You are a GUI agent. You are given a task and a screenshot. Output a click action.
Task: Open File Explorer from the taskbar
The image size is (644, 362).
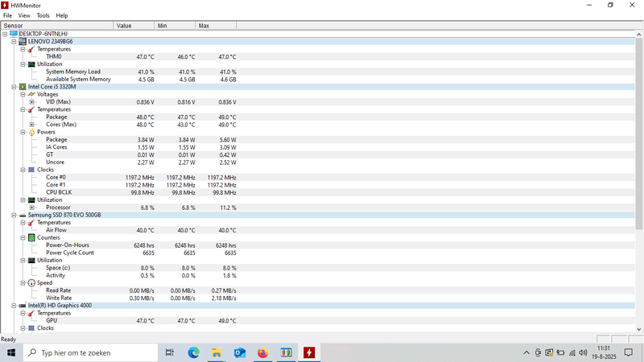pyautogui.click(x=217, y=352)
